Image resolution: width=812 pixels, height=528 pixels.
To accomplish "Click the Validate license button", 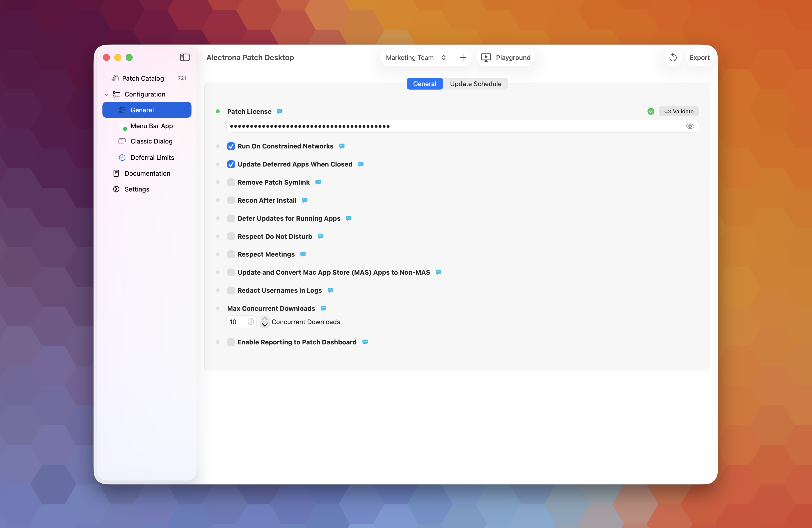I will coord(679,111).
